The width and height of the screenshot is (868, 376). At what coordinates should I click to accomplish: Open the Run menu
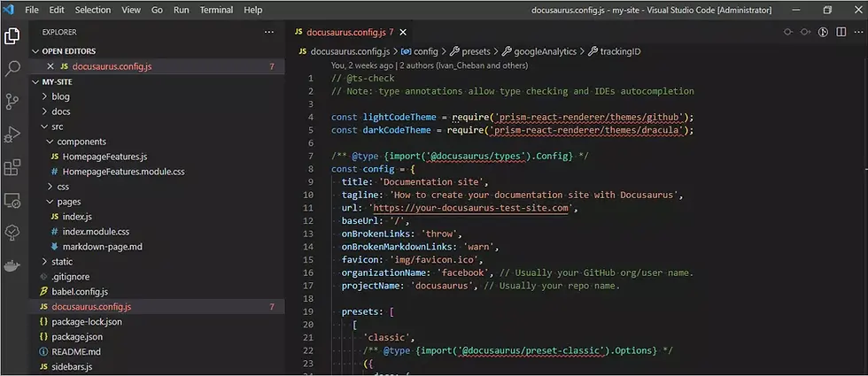(x=181, y=10)
